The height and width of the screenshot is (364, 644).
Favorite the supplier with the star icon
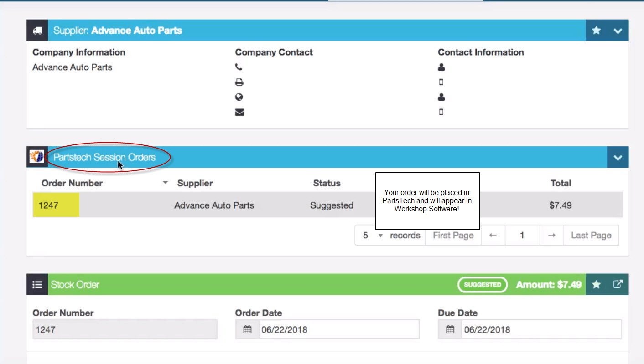click(x=596, y=31)
